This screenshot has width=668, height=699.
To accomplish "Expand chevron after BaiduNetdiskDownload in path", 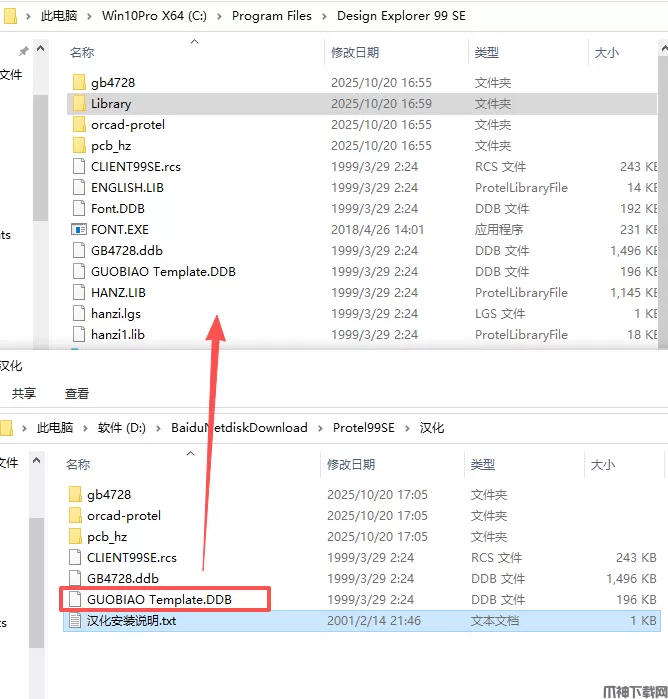I will click(x=320, y=428).
